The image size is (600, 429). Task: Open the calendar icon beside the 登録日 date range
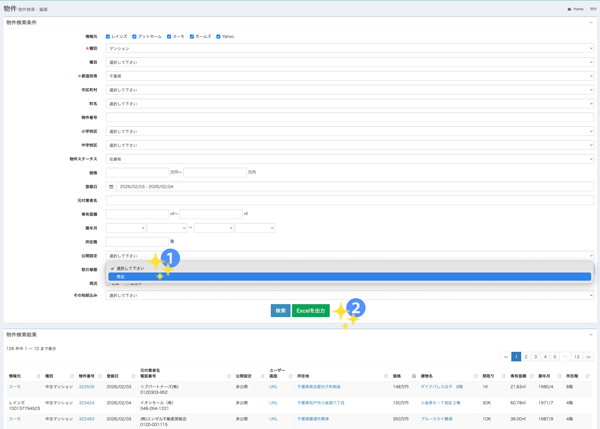coord(111,187)
